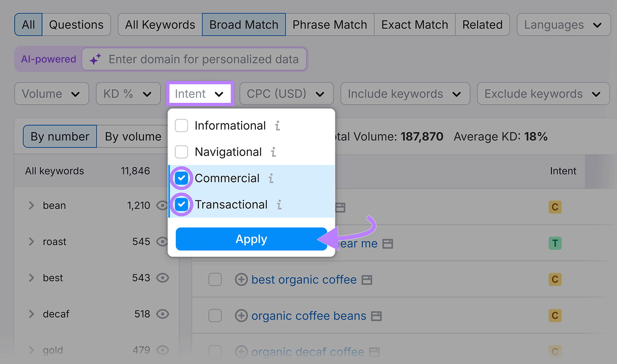Expand the "decaf" keyword group
Screen dimensions: 617x364
(x=31, y=314)
